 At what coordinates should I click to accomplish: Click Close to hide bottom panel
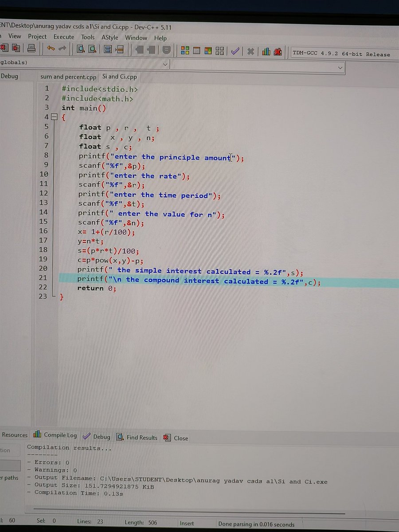[x=176, y=438]
